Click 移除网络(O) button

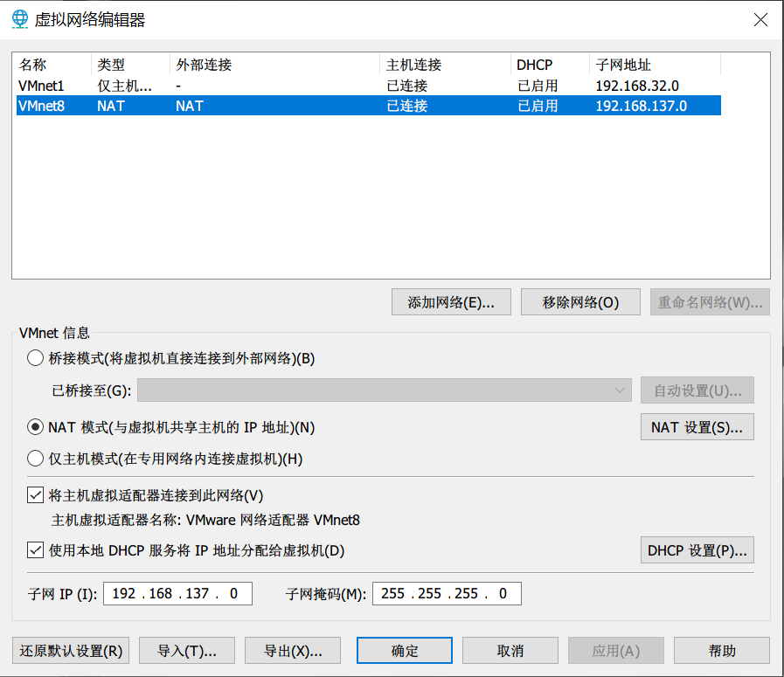point(580,301)
